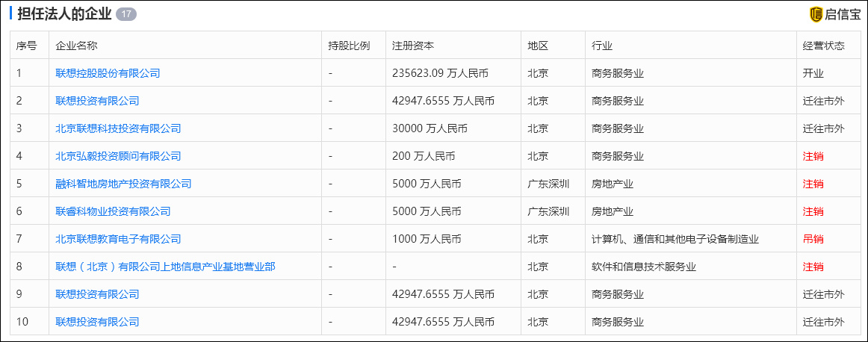Open 联想（北京）有限公司上地信息产业基地营业部 link
Viewport: 868px width, 342px height.
click(165, 267)
